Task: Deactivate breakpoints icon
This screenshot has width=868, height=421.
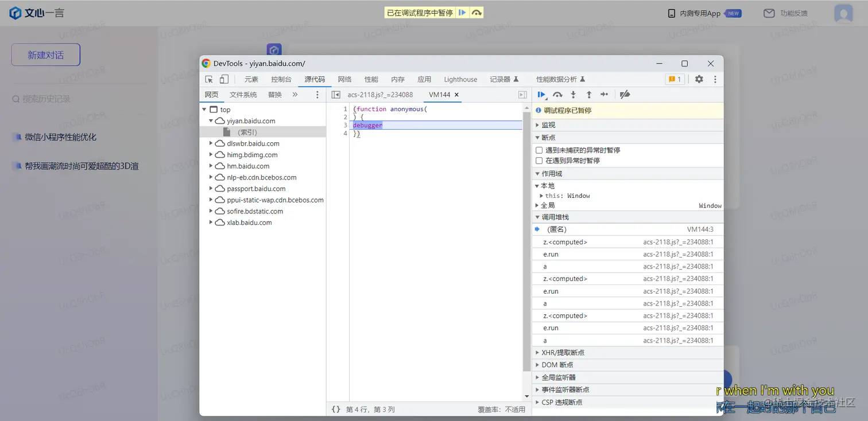Action: point(625,95)
